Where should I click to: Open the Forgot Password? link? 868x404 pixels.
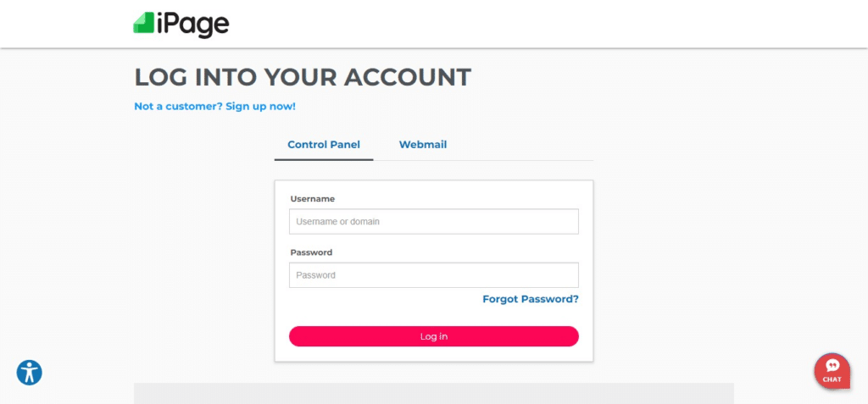click(x=531, y=300)
